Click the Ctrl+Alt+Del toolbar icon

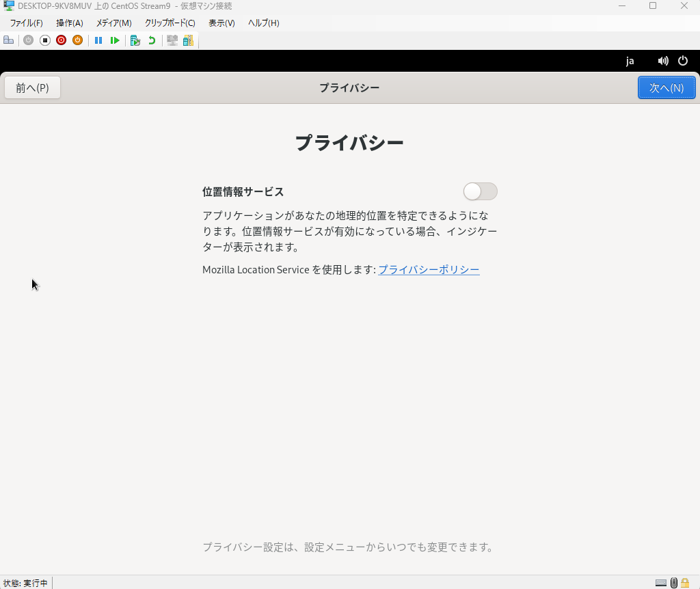pos(8,40)
